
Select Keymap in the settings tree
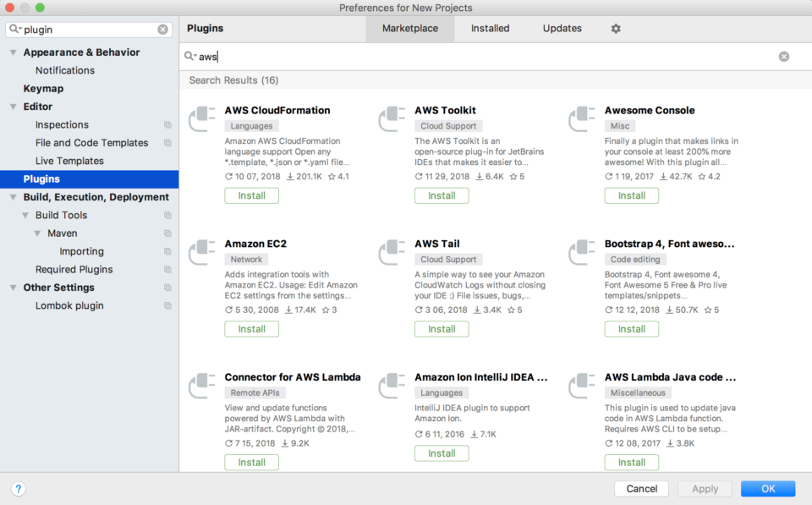tap(43, 89)
